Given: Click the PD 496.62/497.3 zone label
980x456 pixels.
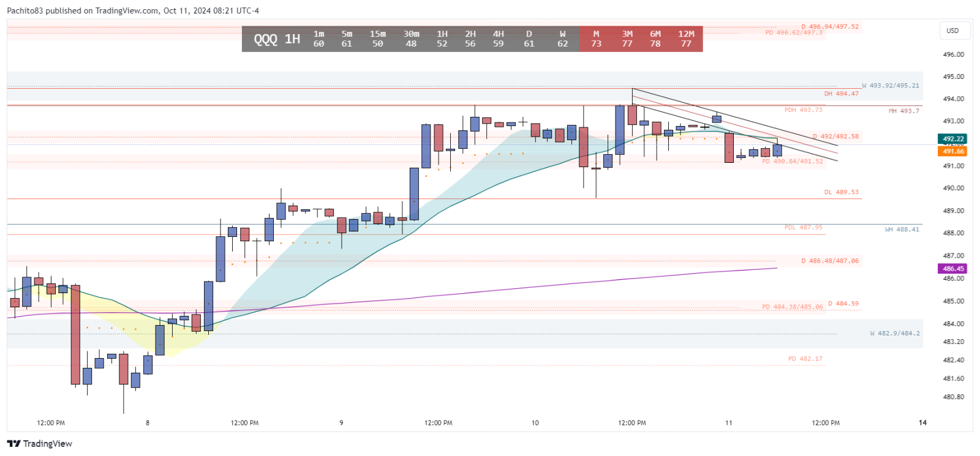Looking at the screenshot, I should point(794,33).
